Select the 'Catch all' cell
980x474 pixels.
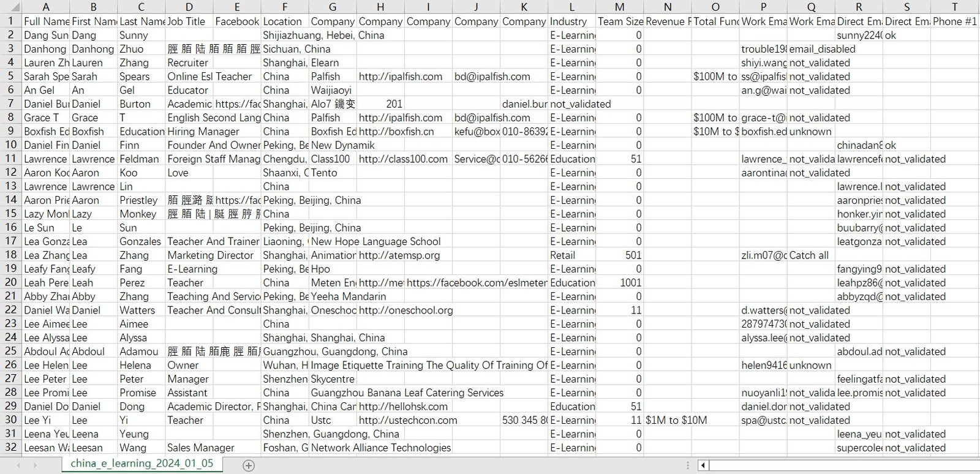[x=811, y=255]
